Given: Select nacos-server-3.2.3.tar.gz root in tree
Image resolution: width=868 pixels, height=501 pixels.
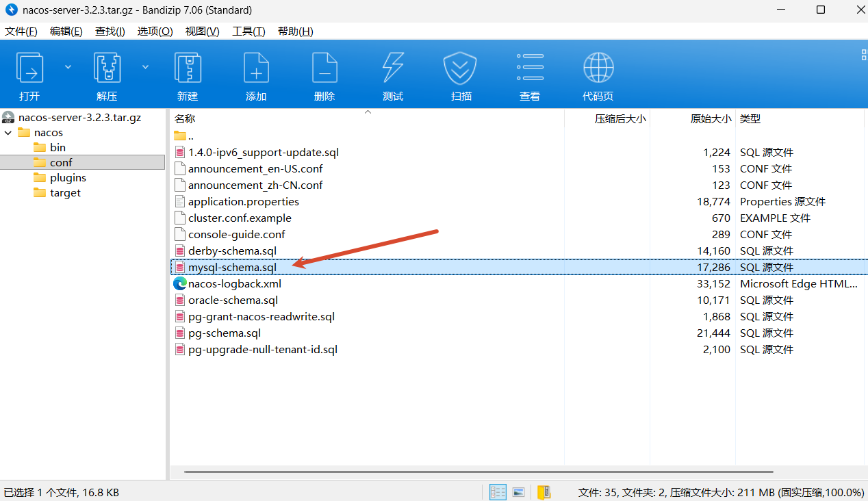Looking at the screenshot, I should (79, 117).
